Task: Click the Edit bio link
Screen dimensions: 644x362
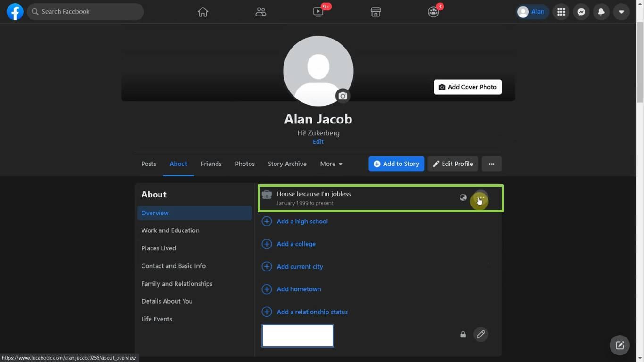Action: (318, 141)
